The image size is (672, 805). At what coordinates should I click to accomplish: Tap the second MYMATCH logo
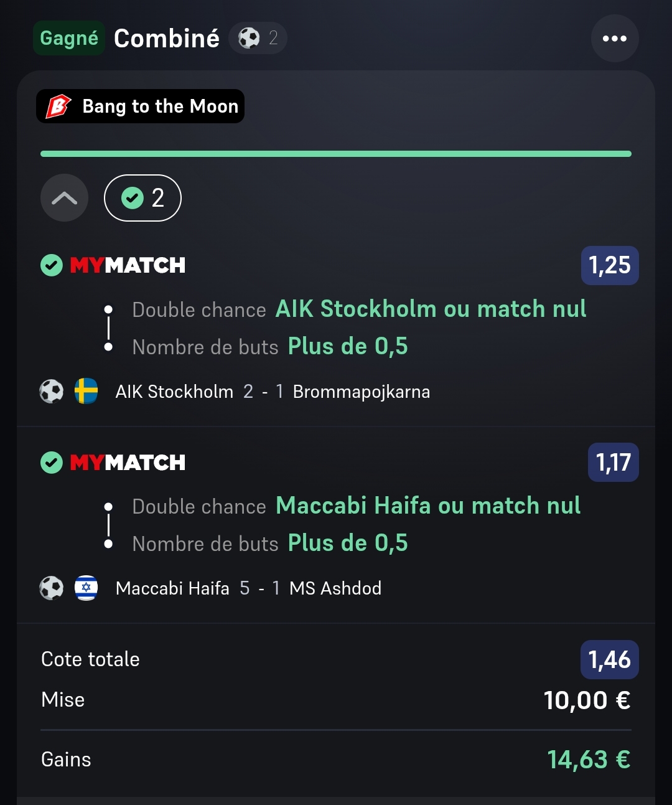[x=128, y=463]
